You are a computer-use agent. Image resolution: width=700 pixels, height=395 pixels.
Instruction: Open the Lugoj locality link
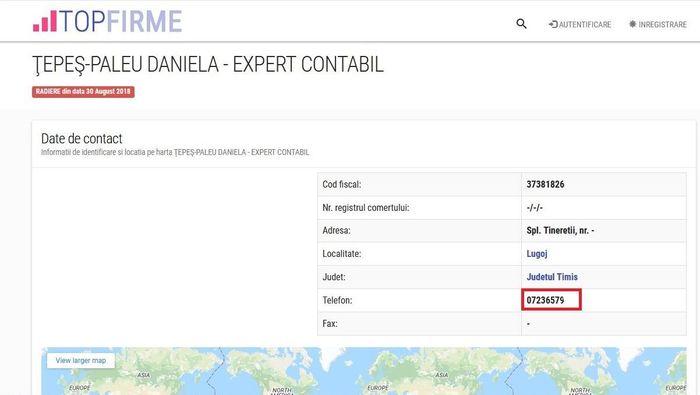click(537, 254)
